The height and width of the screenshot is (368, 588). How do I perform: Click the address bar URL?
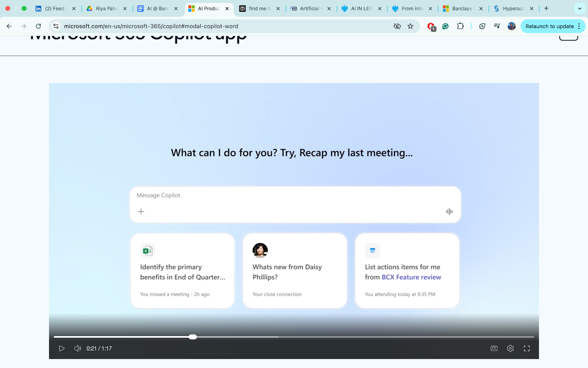[151, 26]
